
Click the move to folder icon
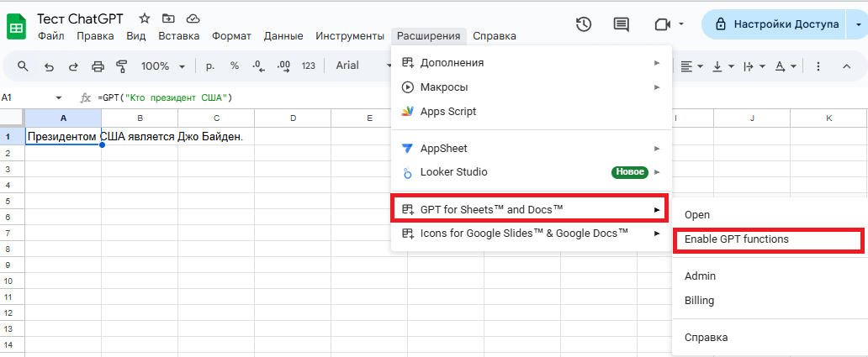pos(168,18)
